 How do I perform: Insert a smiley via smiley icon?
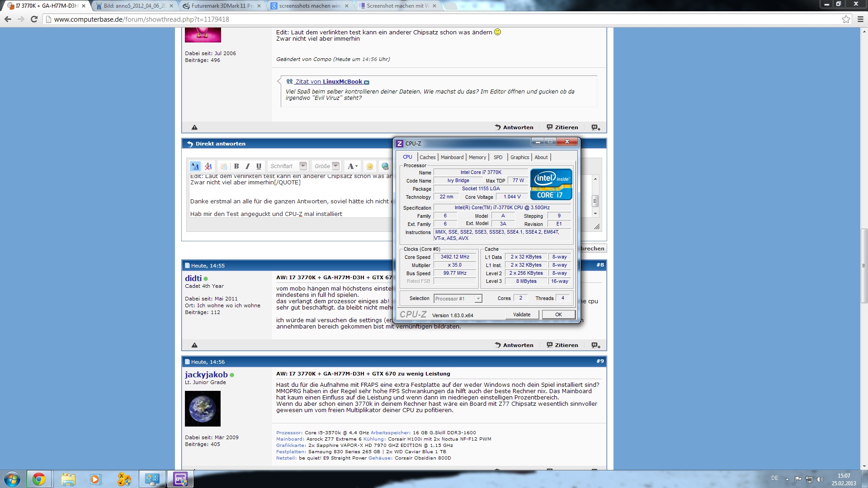point(369,166)
